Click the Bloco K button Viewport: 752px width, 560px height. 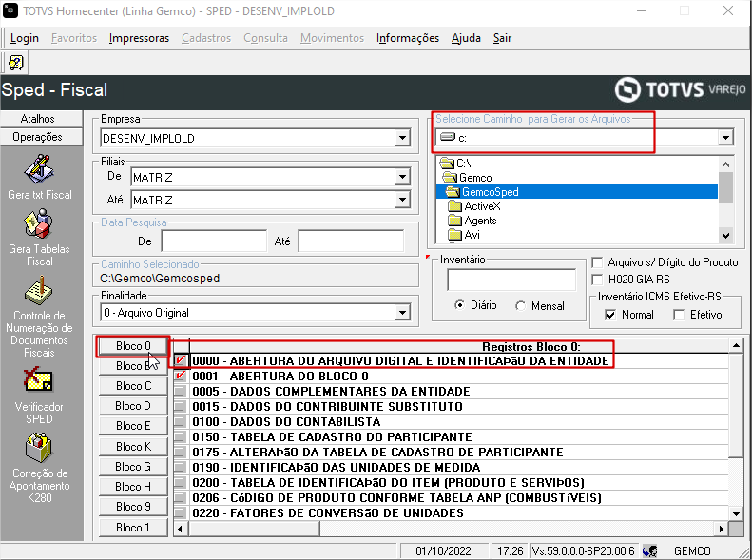(133, 446)
